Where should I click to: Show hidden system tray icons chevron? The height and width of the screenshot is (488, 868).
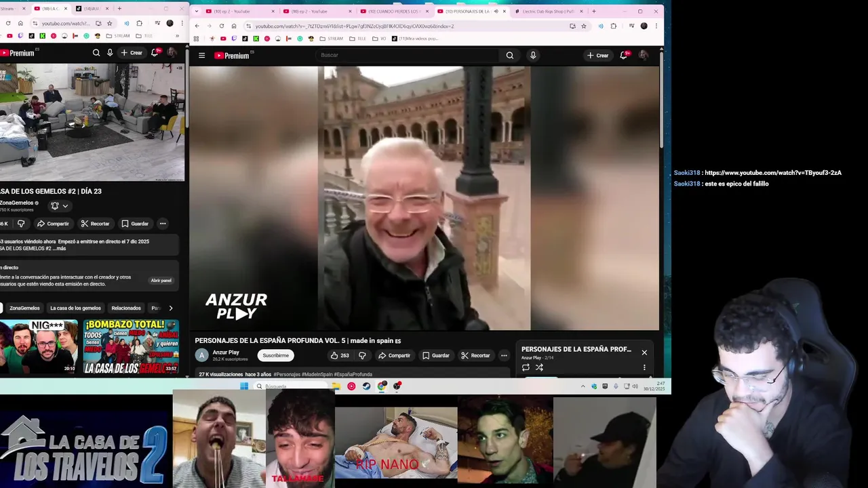click(583, 386)
